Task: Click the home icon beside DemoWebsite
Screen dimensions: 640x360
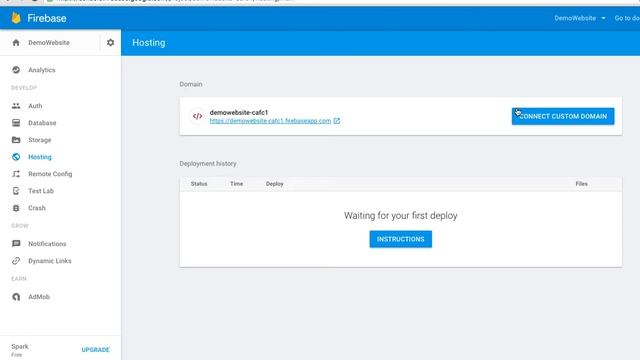Action: pyautogui.click(x=16, y=42)
